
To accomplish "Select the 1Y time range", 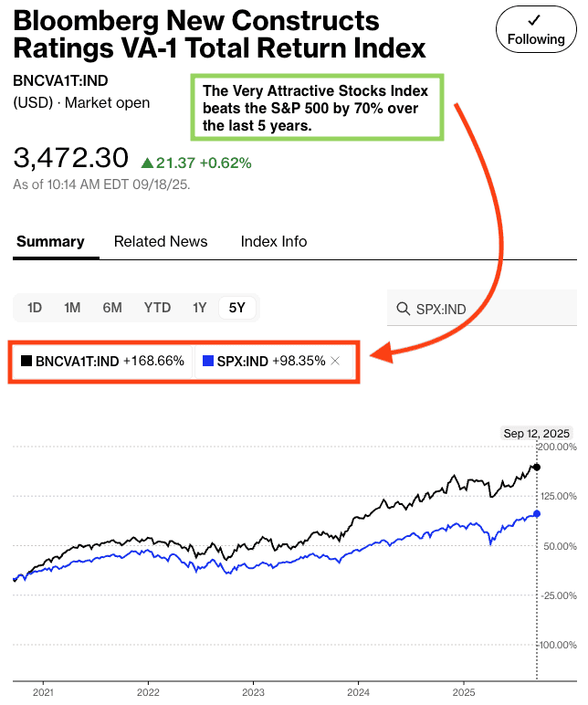I will coord(199,308).
